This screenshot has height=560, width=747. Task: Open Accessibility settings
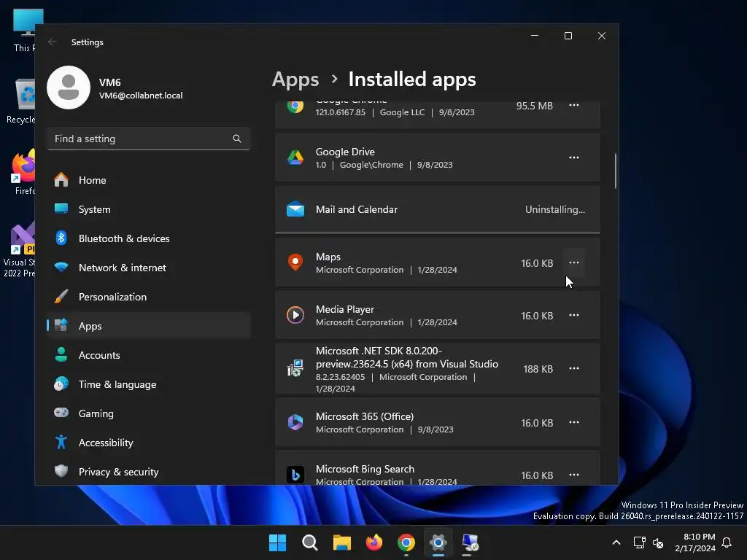[x=149, y=443]
